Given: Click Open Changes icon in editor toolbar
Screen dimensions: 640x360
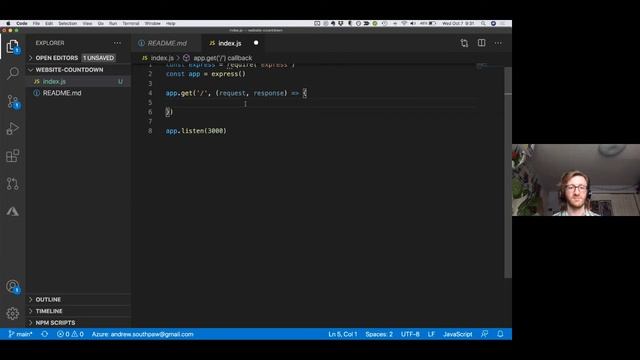Looking at the screenshot, I should pyautogui.click(x=464, y=43).
